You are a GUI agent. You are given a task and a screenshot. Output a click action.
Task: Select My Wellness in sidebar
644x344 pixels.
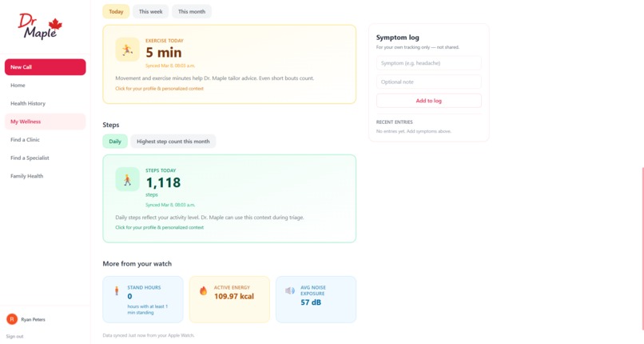click(x=46, y=122)
